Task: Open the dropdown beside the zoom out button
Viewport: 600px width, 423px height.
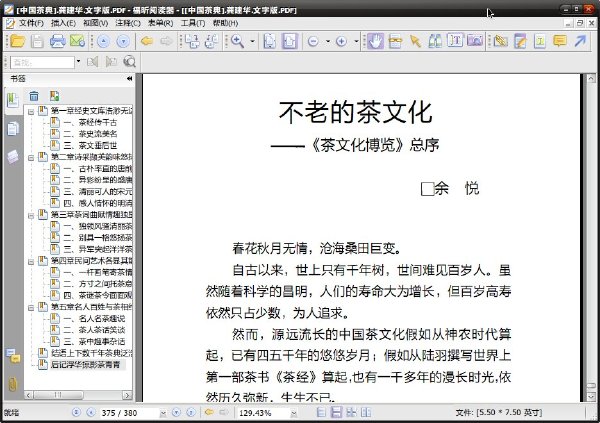Action: 328,41
